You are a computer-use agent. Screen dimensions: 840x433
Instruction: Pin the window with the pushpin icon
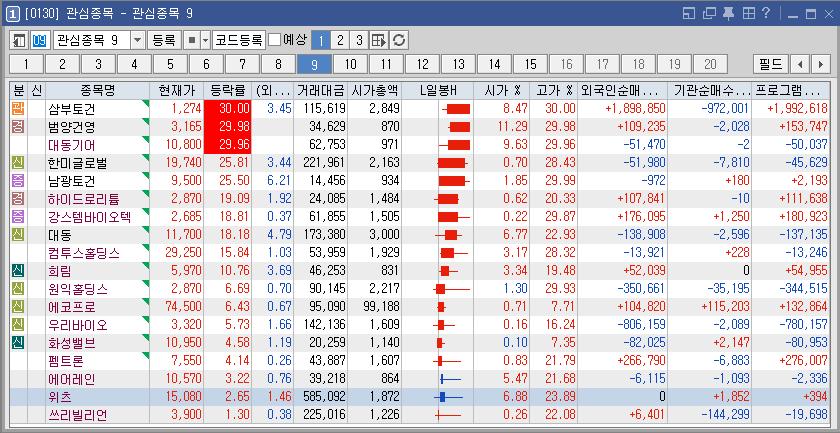coord(729,13)
